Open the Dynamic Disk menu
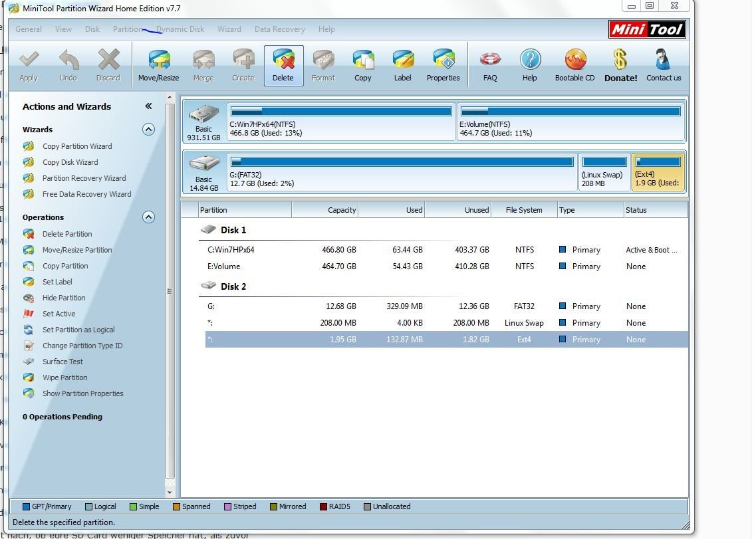The height and width of the screenshot is (539, 756). point(180,29)
